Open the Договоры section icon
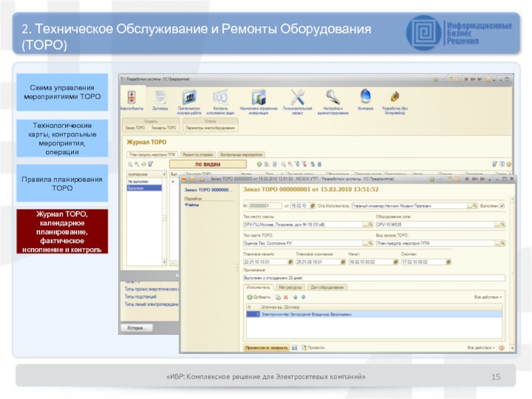 160,97
